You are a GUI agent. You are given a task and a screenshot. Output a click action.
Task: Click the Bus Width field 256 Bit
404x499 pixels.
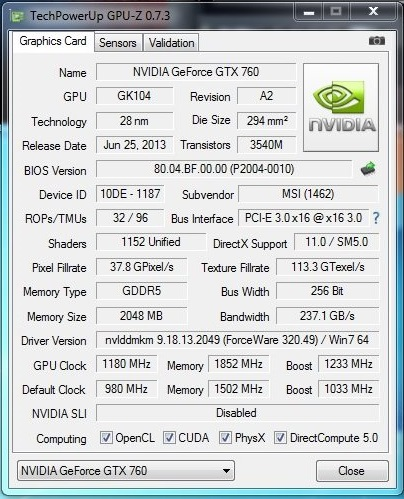pyautogui.click(x=328, y=291)
